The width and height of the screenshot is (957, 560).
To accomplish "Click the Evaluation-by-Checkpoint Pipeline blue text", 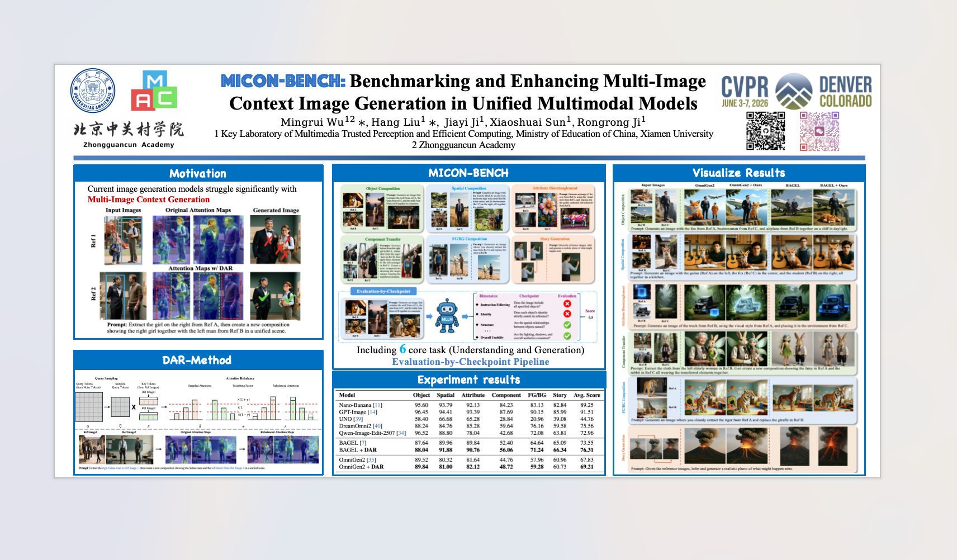I will pos(471,362).
